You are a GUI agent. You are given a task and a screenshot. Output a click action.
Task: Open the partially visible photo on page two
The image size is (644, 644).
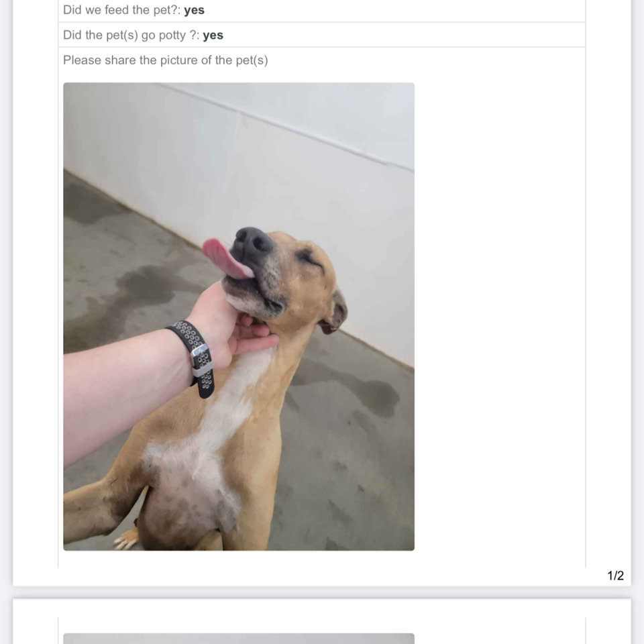tap(239, 638)
